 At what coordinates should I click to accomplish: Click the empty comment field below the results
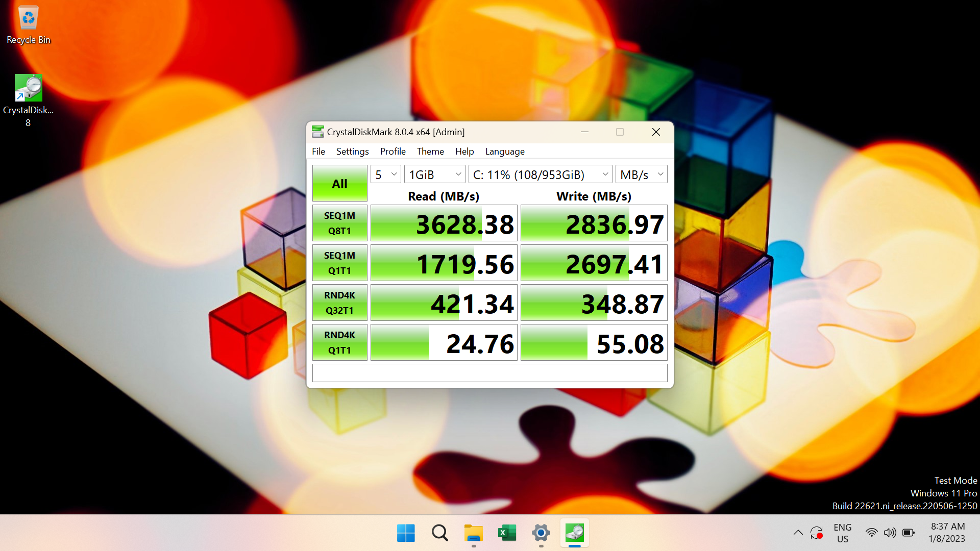point(490,373)
